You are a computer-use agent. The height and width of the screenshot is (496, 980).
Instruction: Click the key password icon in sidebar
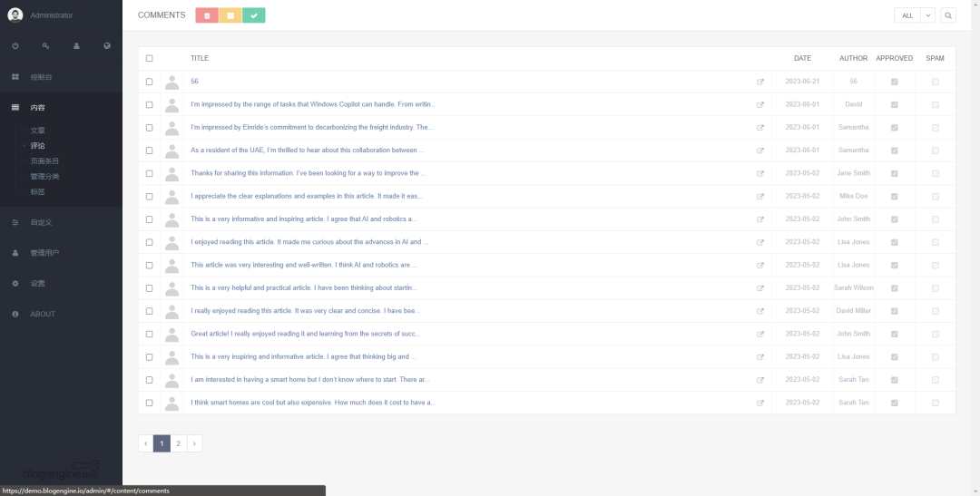tap(45, 45)
